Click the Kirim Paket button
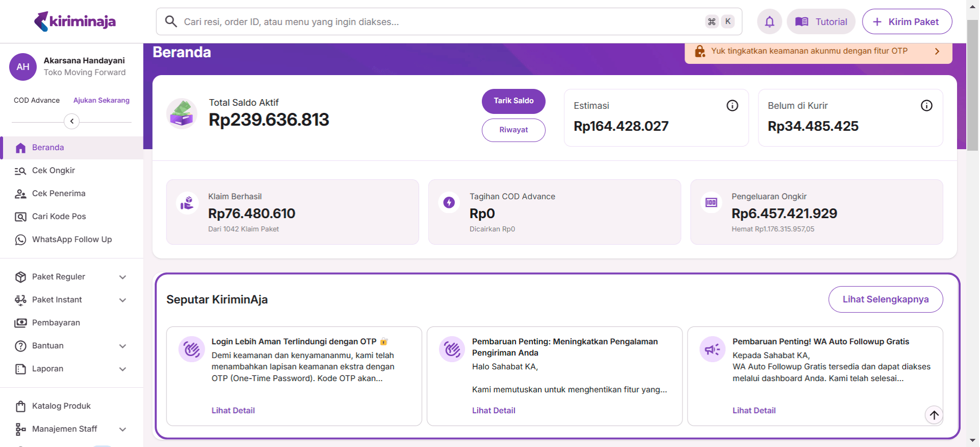 [x=906, y=21]
